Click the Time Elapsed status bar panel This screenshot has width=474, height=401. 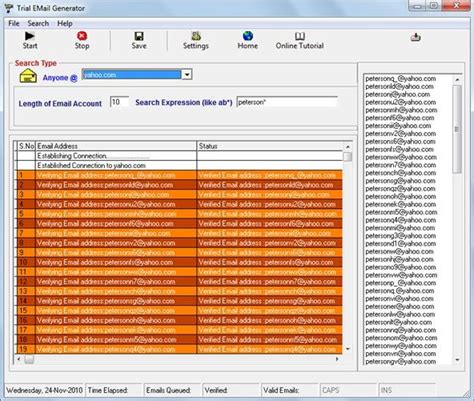click(x=114, y=390)
